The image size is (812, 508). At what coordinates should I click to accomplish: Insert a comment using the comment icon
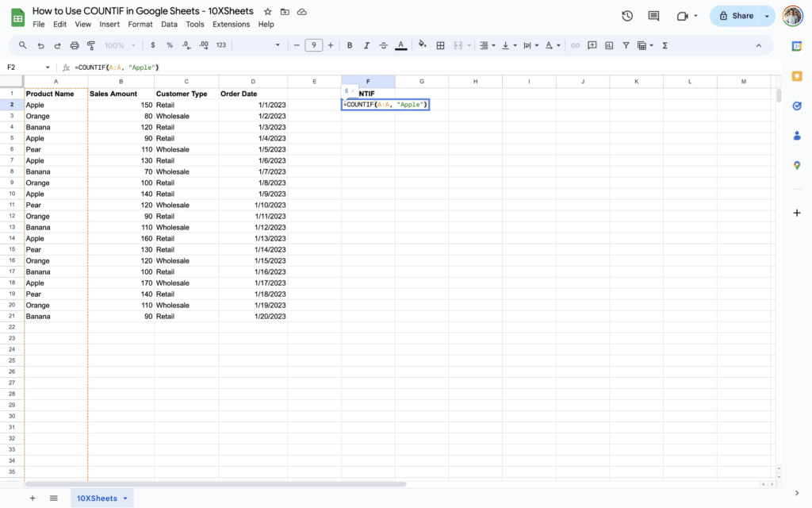[592, 45]
